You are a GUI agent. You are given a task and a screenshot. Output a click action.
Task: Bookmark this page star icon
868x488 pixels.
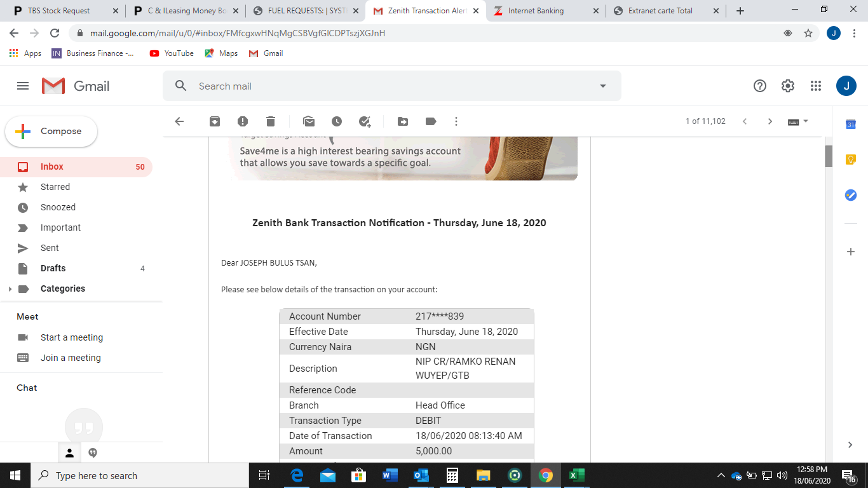click(808, 33)
